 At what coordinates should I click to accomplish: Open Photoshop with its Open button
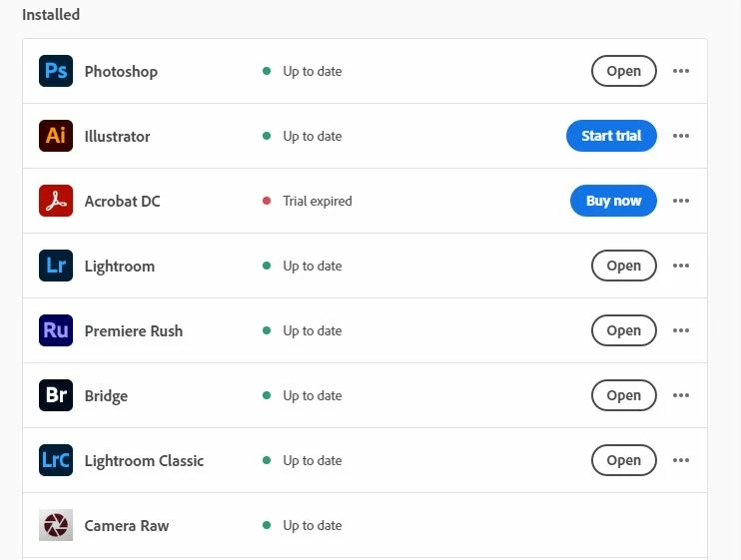click(x=624, y=71)
